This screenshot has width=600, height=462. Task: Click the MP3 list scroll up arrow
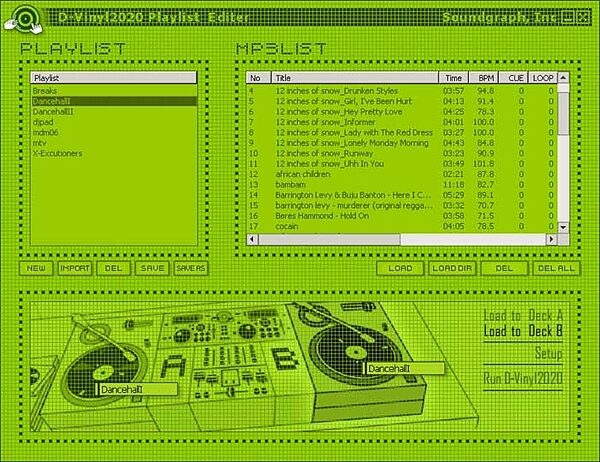click(563, 78)
